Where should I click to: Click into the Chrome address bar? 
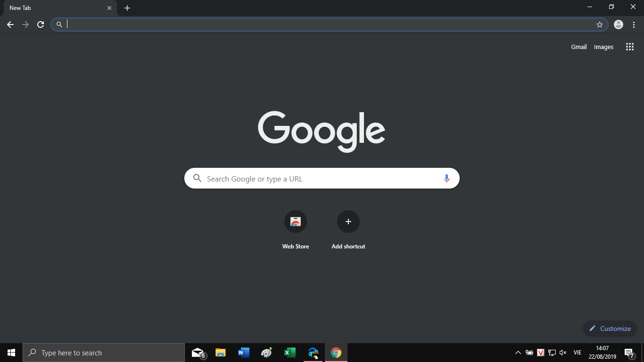(x=330, y=25)
